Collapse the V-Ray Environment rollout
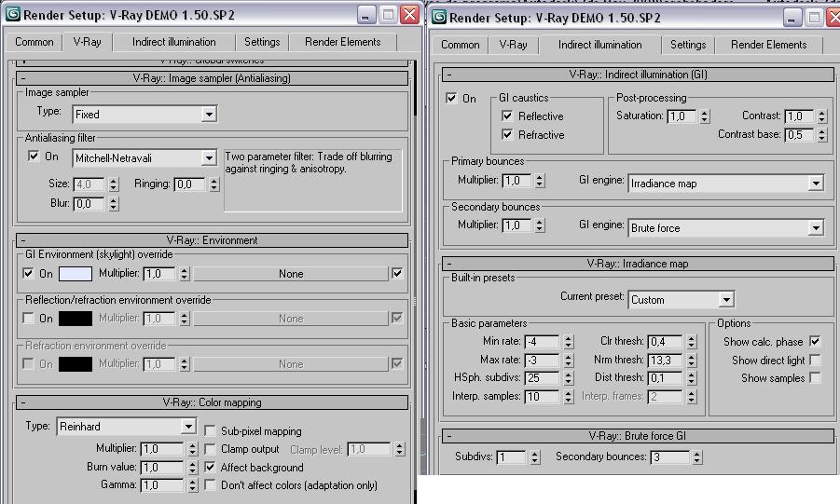This screenshot has height=504, width=840. [213, 240]
